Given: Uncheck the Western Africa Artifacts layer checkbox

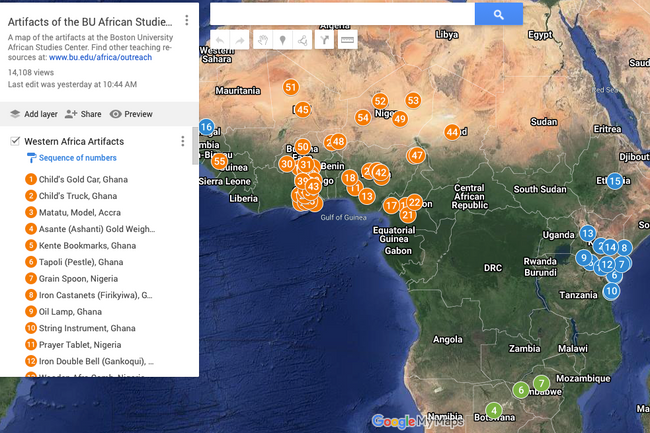Looking at the screenshot, I should [15, 141].
